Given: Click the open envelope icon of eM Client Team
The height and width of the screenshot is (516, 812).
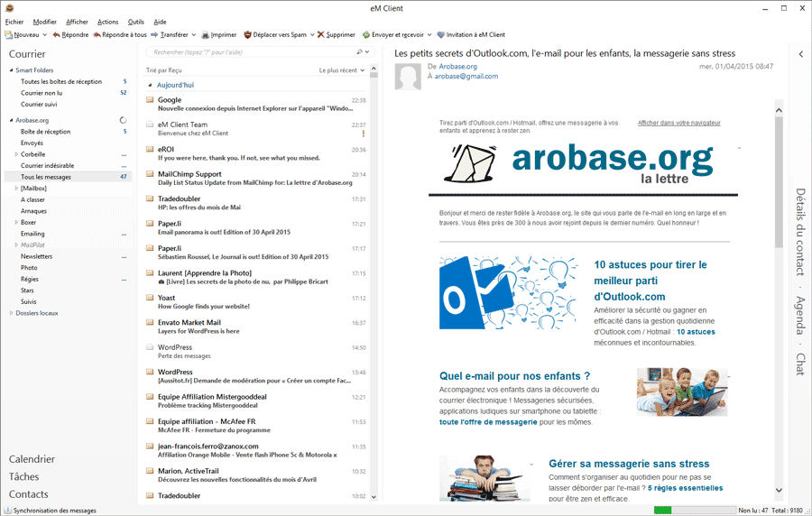Looking at the screenshot, I should 150,124.
